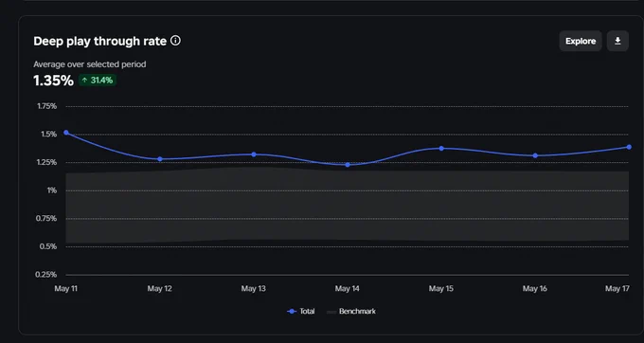
Task: Toggle the Benchmark series in the legend
Action: click(351, 312)
